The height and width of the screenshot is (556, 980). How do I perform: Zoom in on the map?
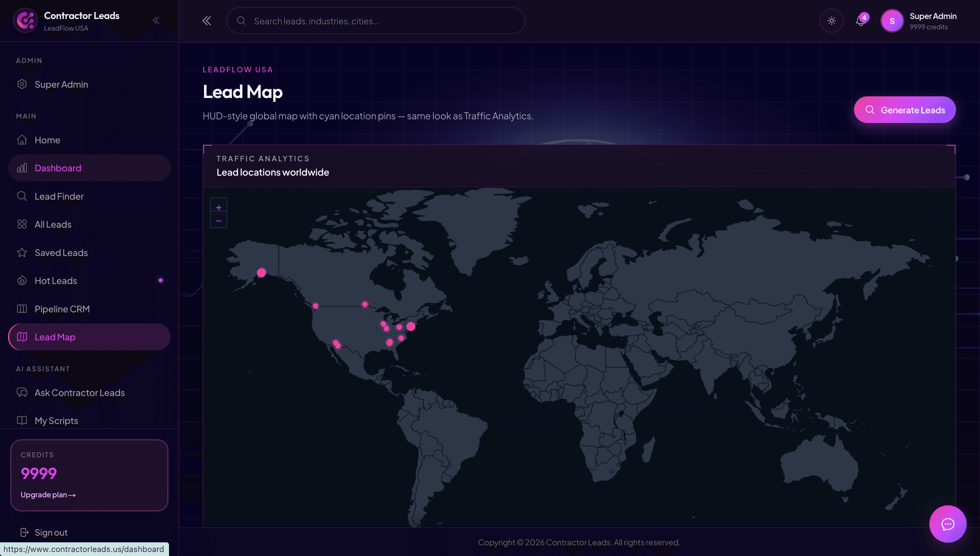coord(218,207)
